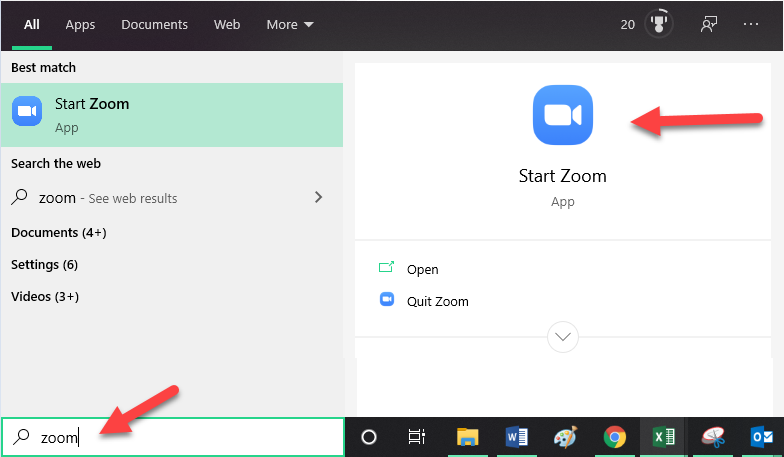Expand the More filter dropdown
784x457 pixels.
290,24
